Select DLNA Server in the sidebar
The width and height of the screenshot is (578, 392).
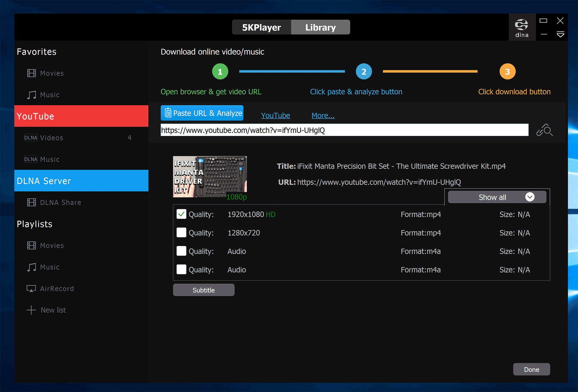tap(81, 181)
